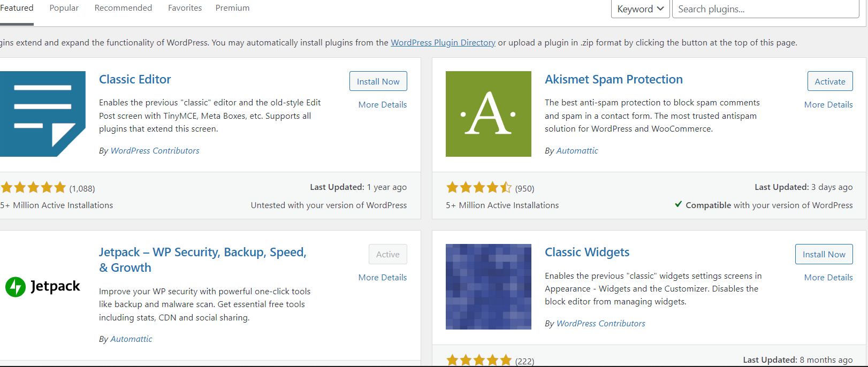Switch to the Recommended tab
Image resolution: width=868 pixels, height=367 pixels.
123,8
